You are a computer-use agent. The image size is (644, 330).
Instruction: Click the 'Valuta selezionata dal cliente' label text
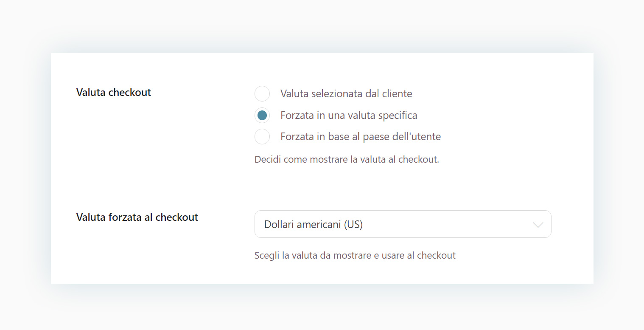[346, 93]
